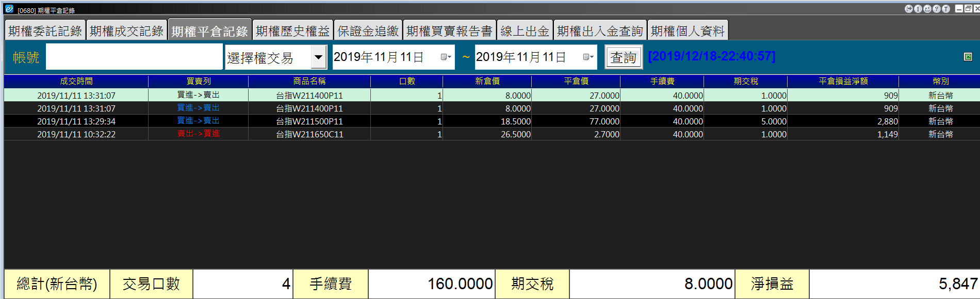Click the 交易口數 total value 4
Screen dimensions: 980x299
point(286,284)
